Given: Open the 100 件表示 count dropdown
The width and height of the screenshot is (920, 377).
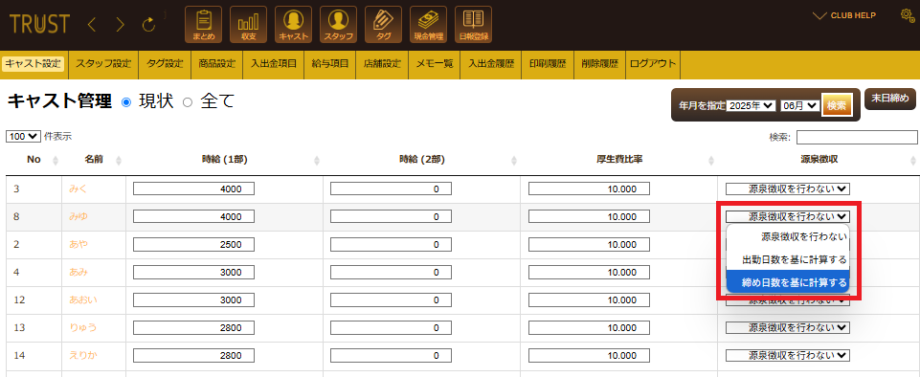Looking at the screenshot, I should [x=23, y=137].
